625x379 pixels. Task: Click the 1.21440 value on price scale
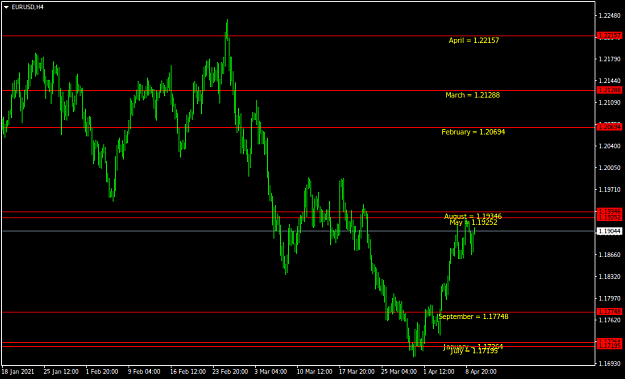(x=609, y=81)
